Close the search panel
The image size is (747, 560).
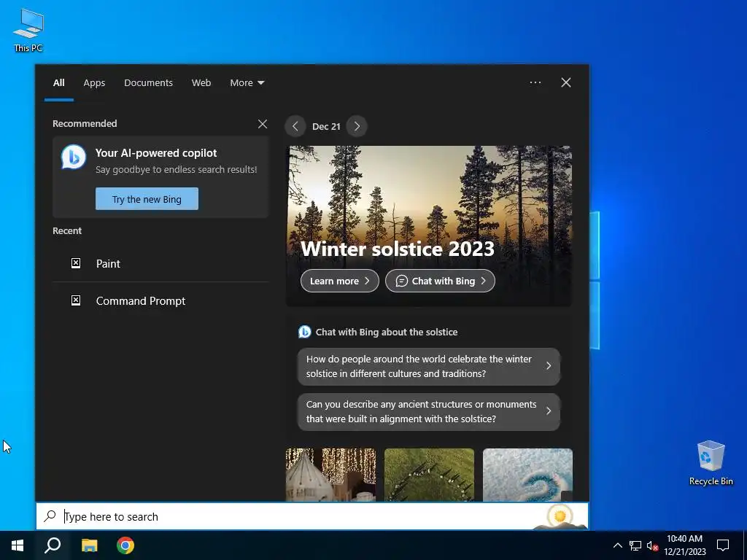pos(566,82)
